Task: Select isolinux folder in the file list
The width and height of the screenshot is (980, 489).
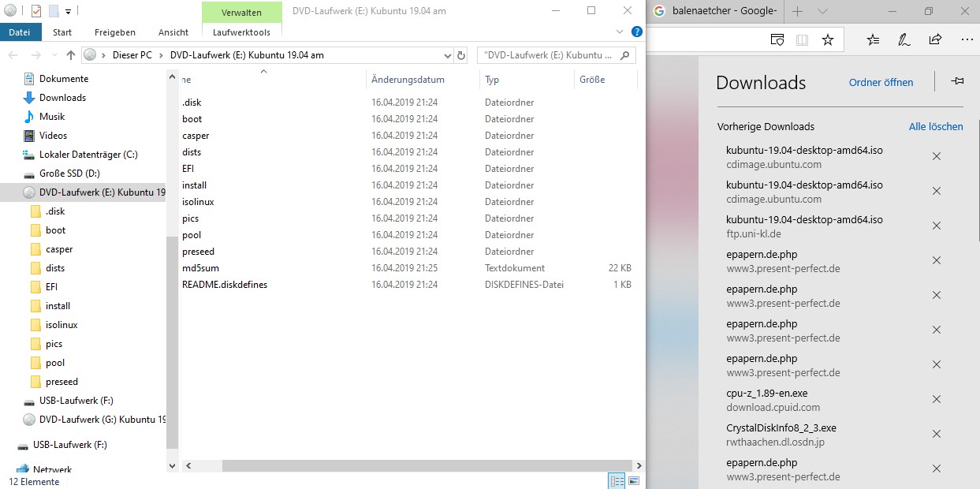Action: [x=198, y=202]
